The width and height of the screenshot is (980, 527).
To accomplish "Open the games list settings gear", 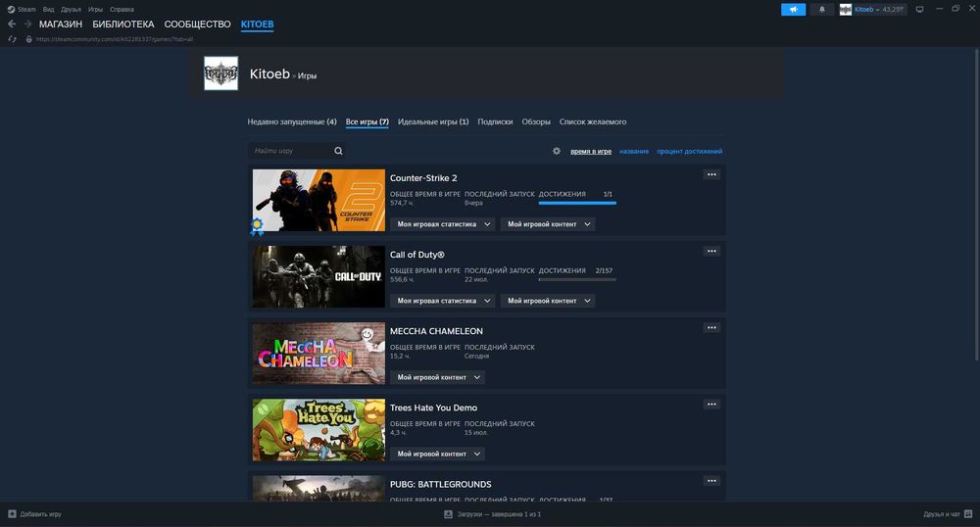I will point(557,151).
